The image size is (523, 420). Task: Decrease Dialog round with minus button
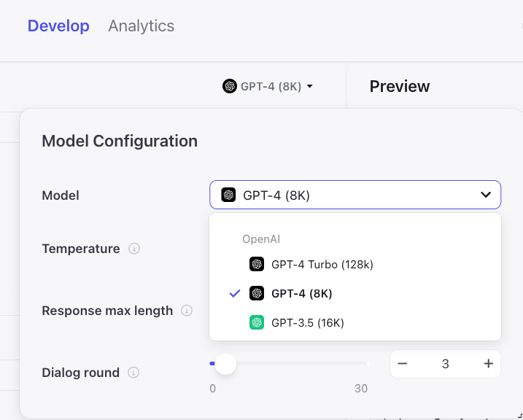pyautogui.click(x=403, y=364)
